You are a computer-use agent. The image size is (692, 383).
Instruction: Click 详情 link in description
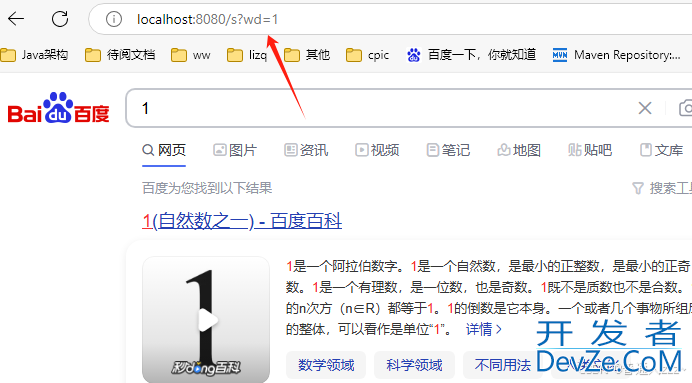point(484,329)
